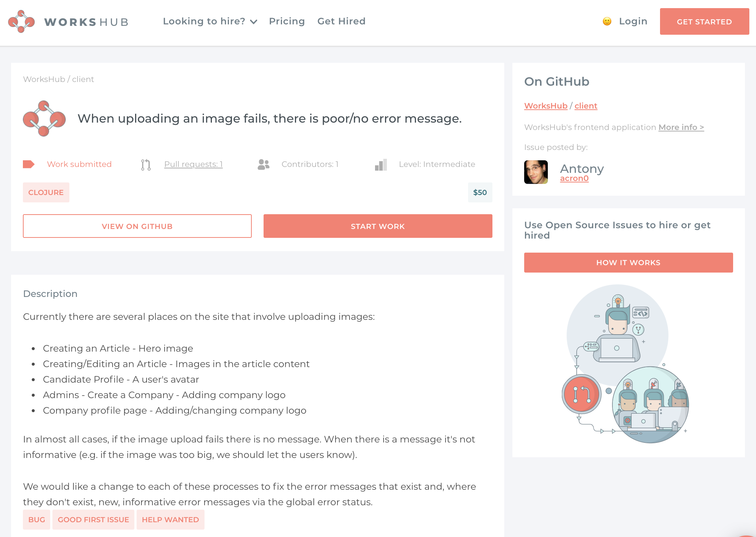Open the Get Hired menu item
Viewport: 756px width, 537px height.
tap(341, 21)
